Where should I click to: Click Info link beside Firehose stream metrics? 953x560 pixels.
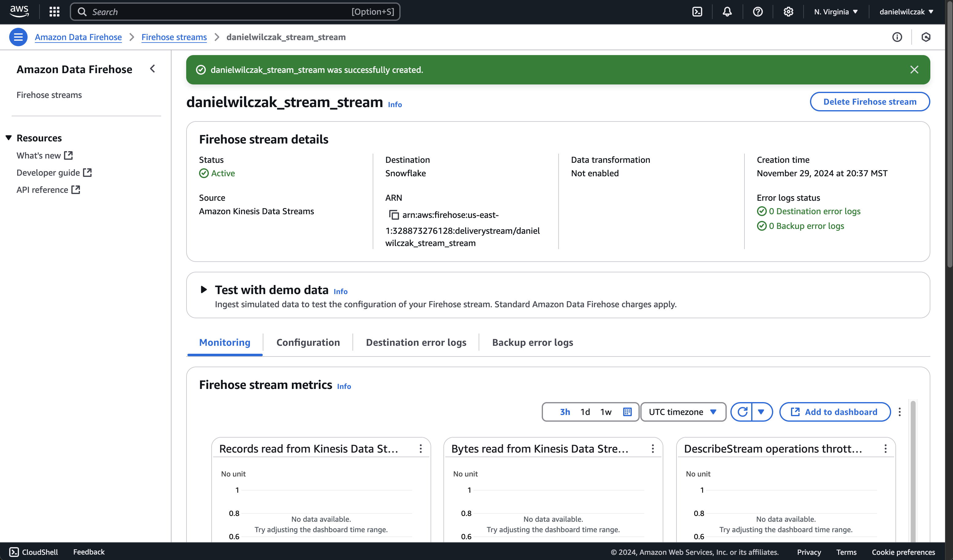(x=344, y=386)
